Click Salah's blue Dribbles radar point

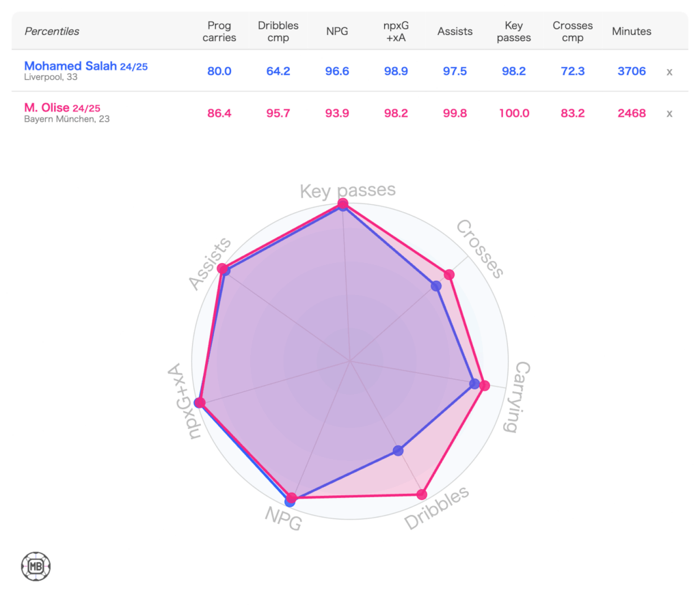point(399,451)
